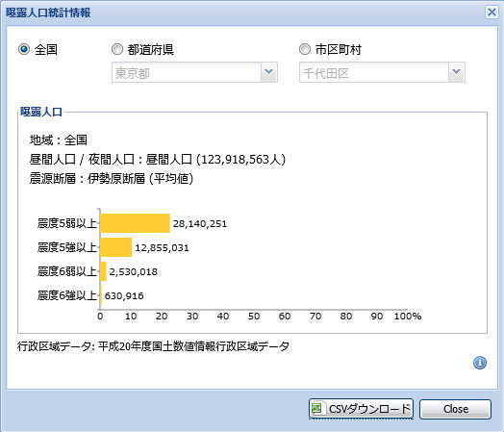Select the 全国 radio button
Viewport: 504px width, 432px height.
click(x=24, y=49)
